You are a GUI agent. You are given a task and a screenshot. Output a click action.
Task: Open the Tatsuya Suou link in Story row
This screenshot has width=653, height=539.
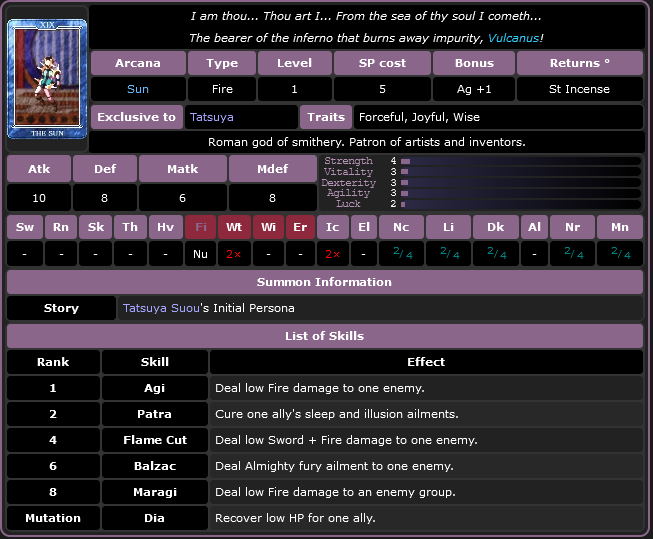pos(160,308)
